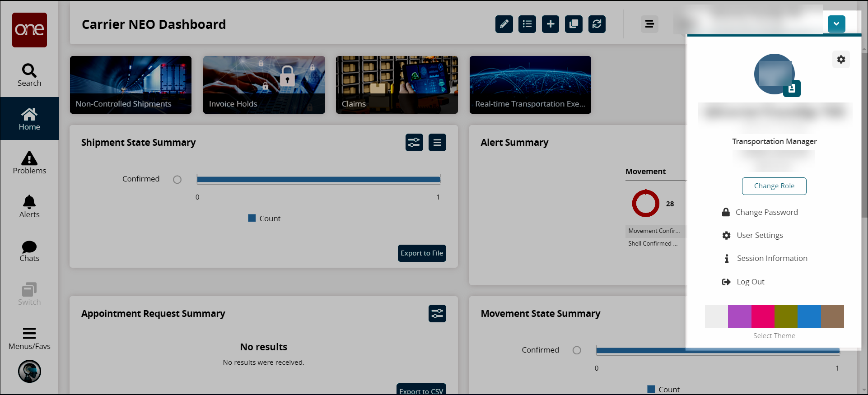Click the copy dashboard icon
Viewport: 868px width, 395px height.
click(x=574, y=24)
